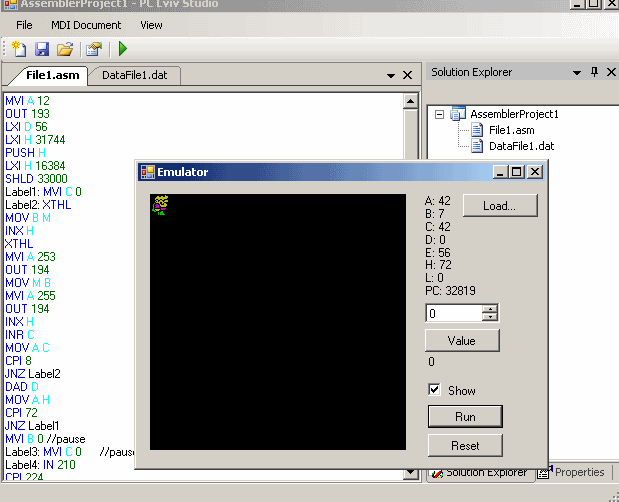The width and height of the screenshot is (619, 502).
Task: Switch to the DataFile1.dat tab
Action: tap(134, 75)
